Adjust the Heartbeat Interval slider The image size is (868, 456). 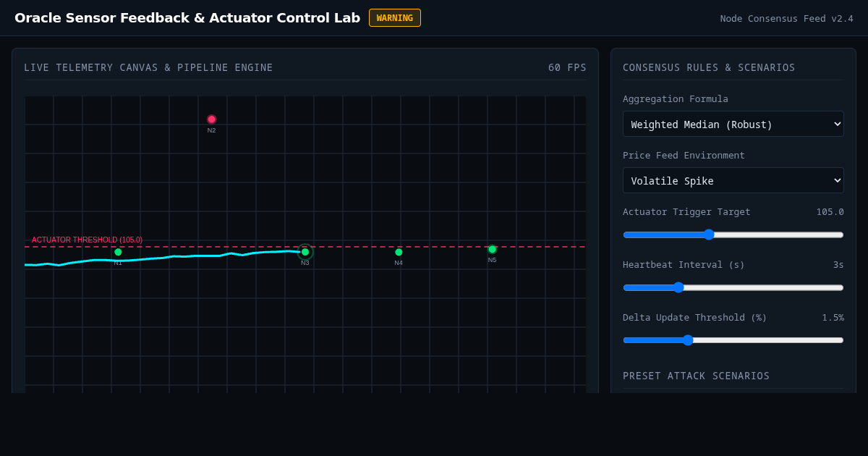click(x=733, y=287)
